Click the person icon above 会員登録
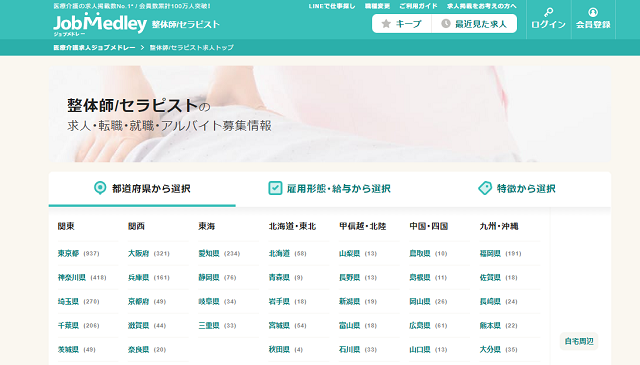The width and height of the screenshot is (640, 365). [x=593, y=12]
